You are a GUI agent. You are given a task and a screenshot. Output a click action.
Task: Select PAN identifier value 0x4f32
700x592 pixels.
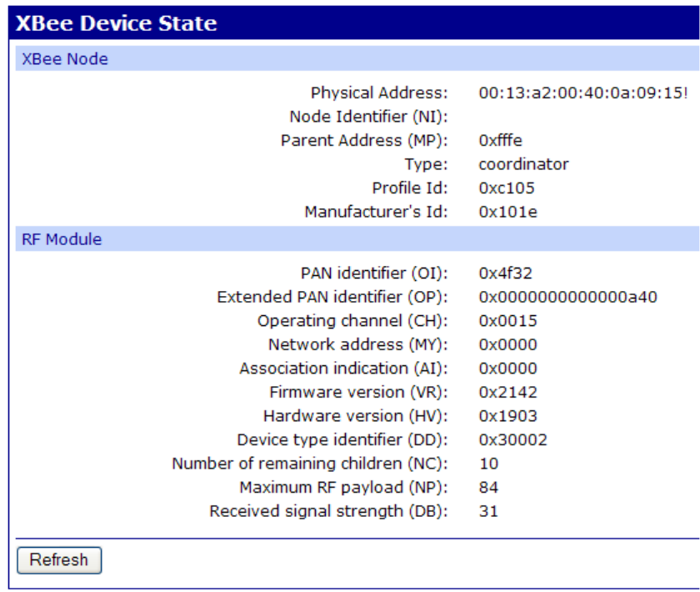pyautogui.click(x=505, y=273)
